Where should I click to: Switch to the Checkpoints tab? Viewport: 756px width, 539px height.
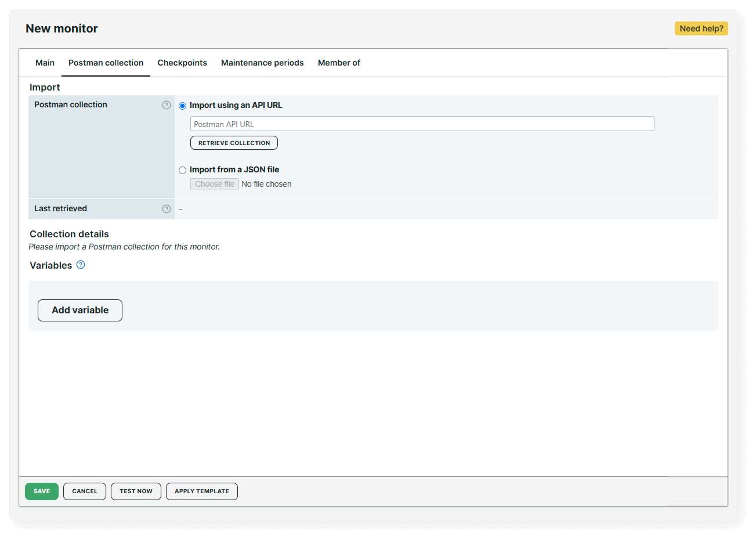point(182,62)
